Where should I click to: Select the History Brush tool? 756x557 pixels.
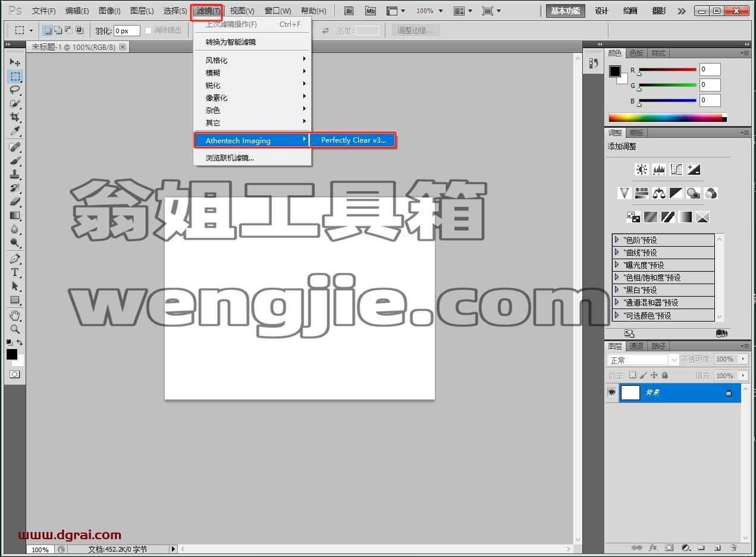15,188
